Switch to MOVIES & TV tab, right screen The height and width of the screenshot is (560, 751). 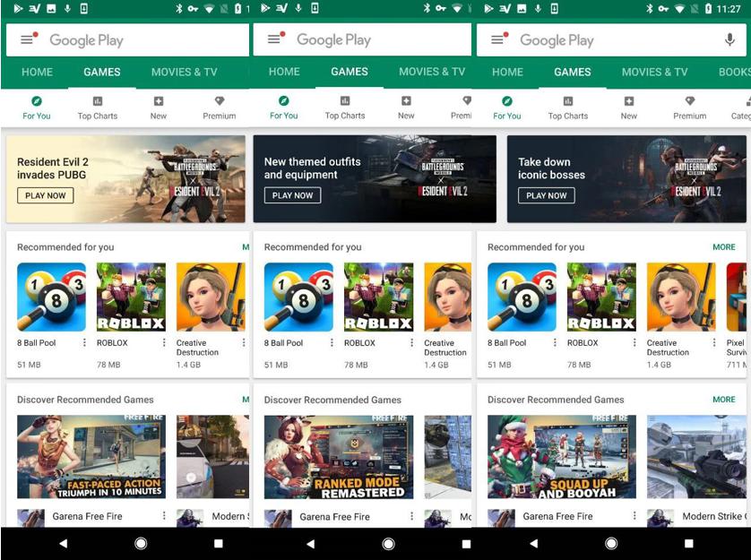[x=655, y=73]
